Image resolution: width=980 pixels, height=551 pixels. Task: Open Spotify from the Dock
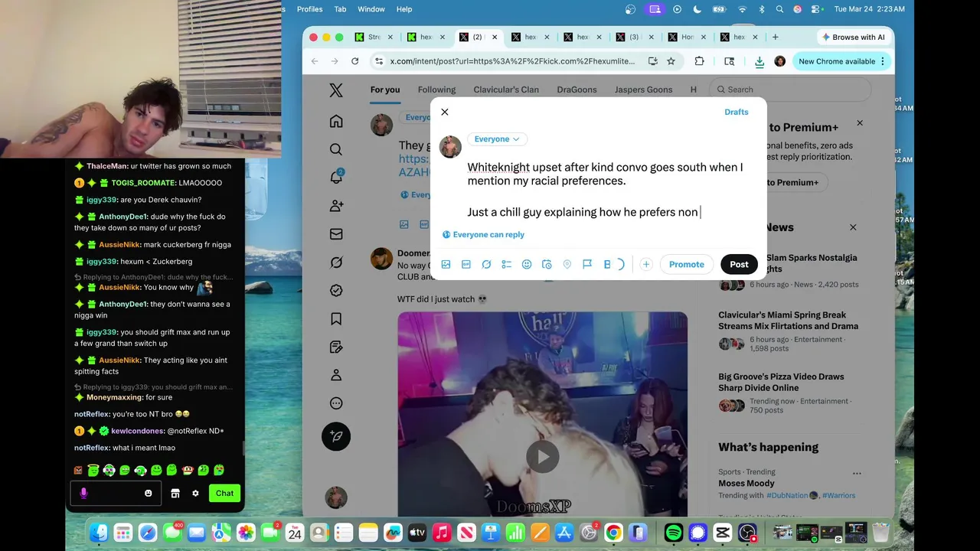click(x=673, y=532)
